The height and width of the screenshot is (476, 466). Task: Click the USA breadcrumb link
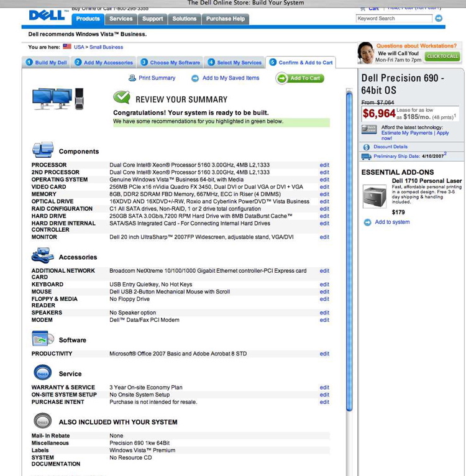tap(79, 47)
